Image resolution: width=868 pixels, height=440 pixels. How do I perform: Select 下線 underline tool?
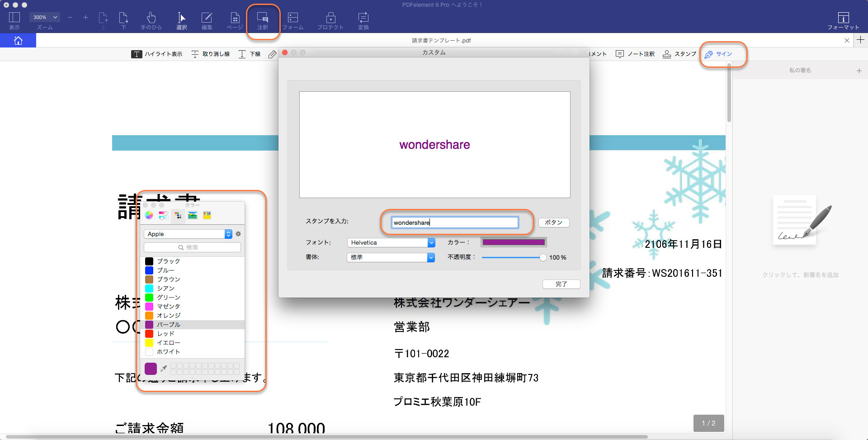click(250, 54)
